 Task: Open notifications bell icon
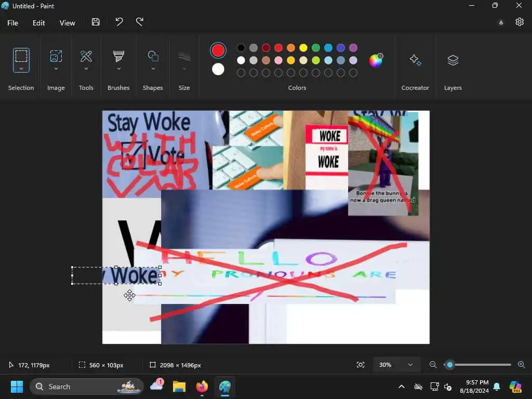pyautogui.click(x=497, y=387)
